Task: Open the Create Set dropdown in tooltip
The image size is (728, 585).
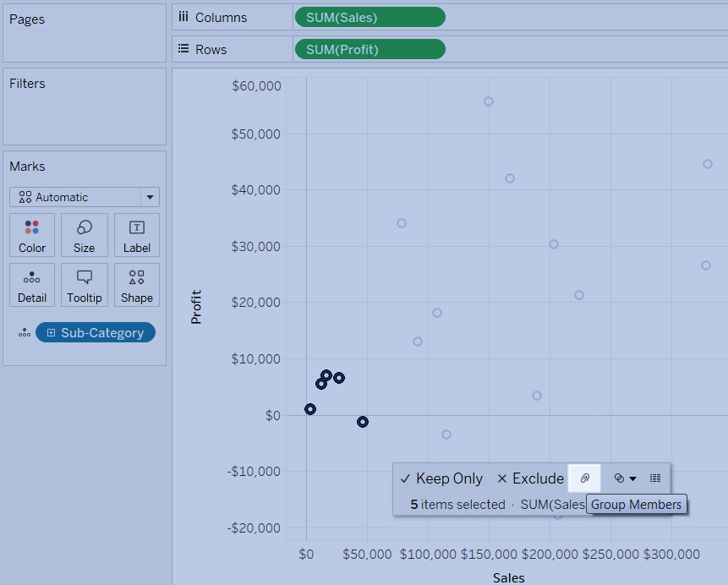Action: (x=625, y=478)
